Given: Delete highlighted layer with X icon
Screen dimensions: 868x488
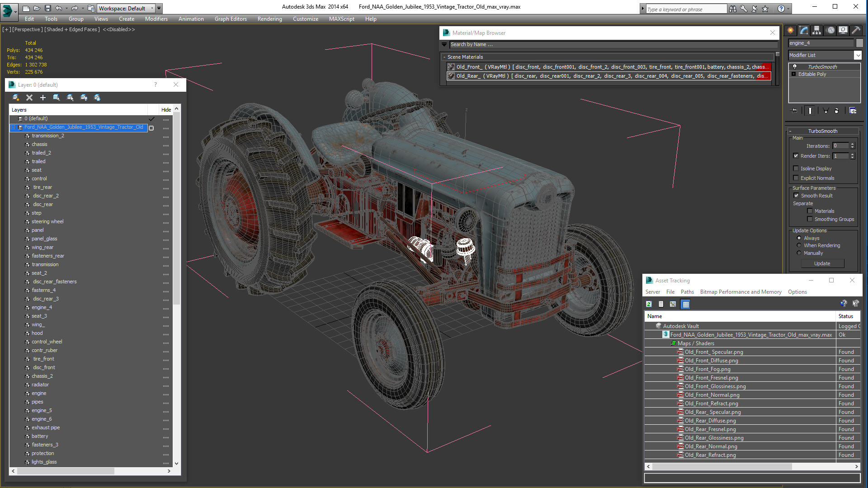Looking at the screenshot, I should 29,98.
